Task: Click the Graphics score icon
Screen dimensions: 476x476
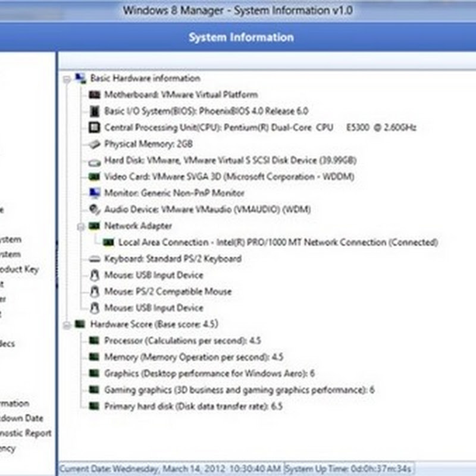Action: (x=94, y=373)
